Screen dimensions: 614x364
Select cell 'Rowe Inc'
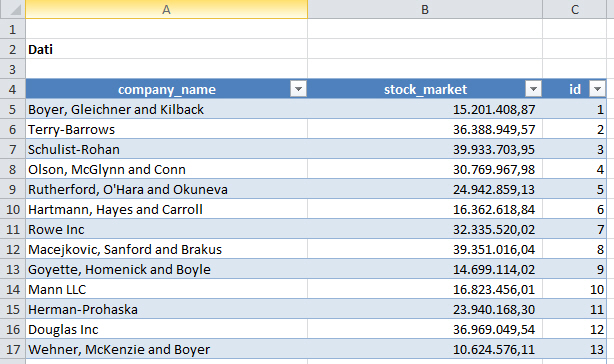click(166, 229)
